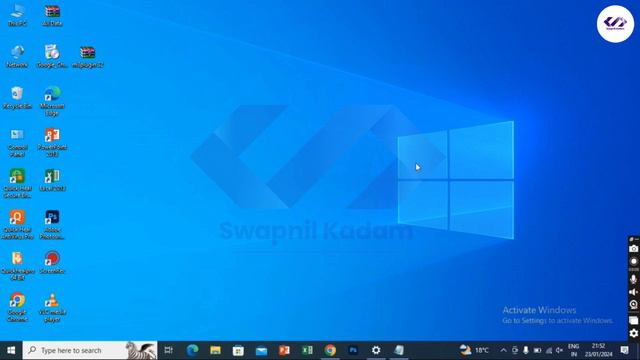Viewport: 640px width, 360px height.
Task: Select the VLC media player shortcut
Action: 52,307
